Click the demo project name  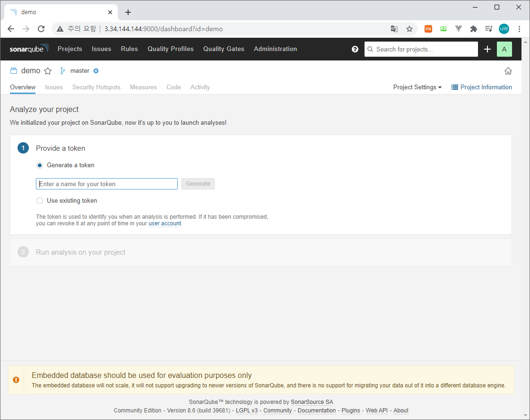pyautogui.click(x=31, y=70)
